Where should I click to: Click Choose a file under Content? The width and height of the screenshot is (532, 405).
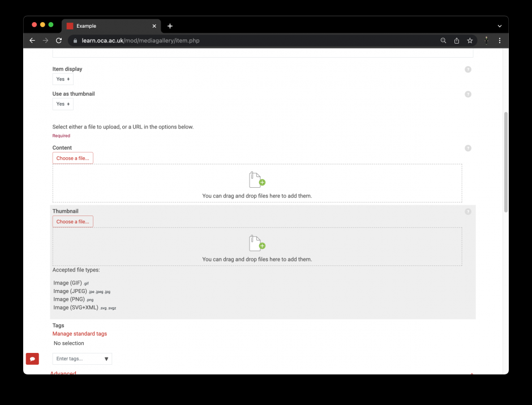coord(72,158)
